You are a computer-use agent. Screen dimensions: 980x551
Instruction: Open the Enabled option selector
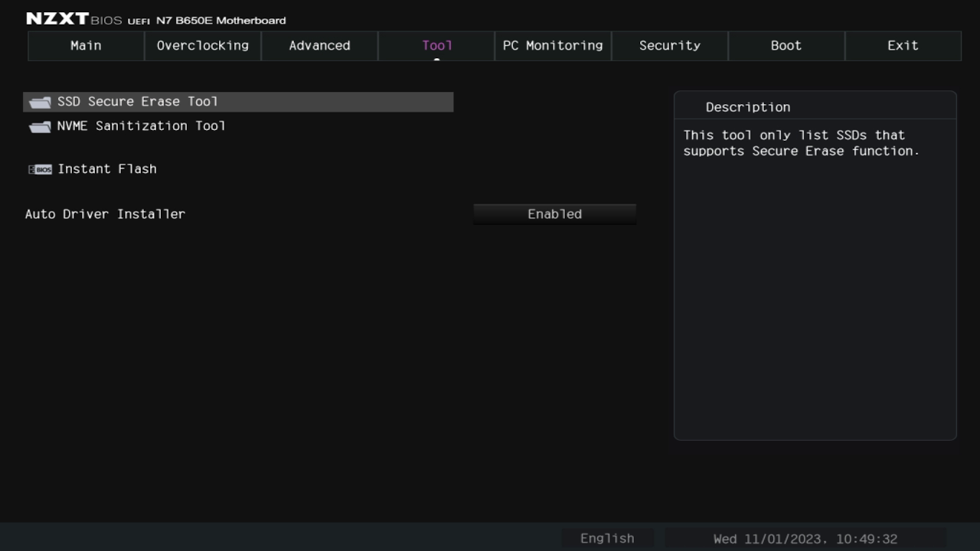pos(554,214)
